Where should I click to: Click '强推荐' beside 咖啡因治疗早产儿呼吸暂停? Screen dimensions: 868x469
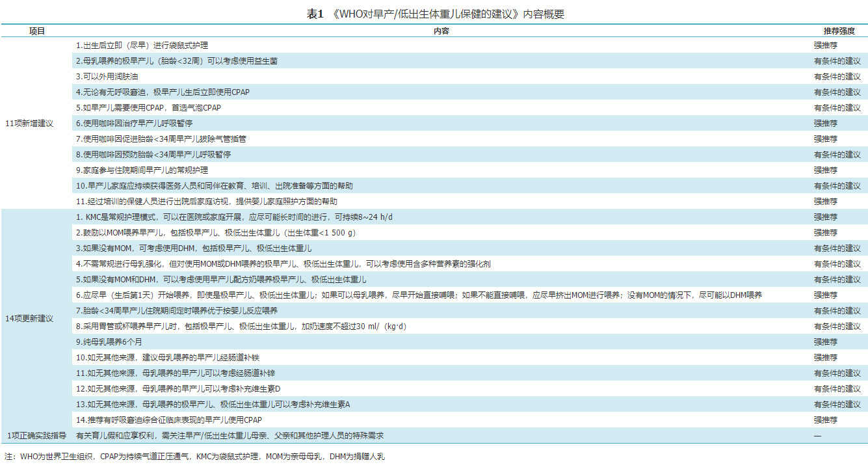click(826, 124)
